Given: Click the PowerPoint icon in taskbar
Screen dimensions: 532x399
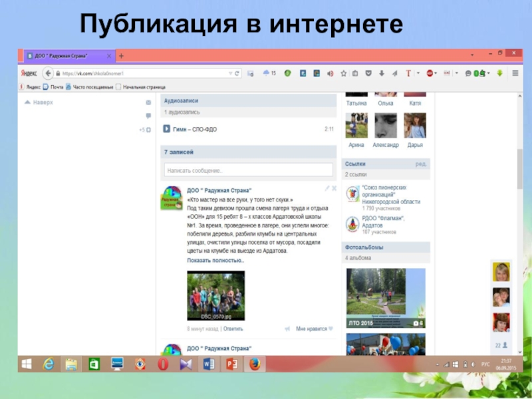Looking at the screenshot, I should pos(231,364).
